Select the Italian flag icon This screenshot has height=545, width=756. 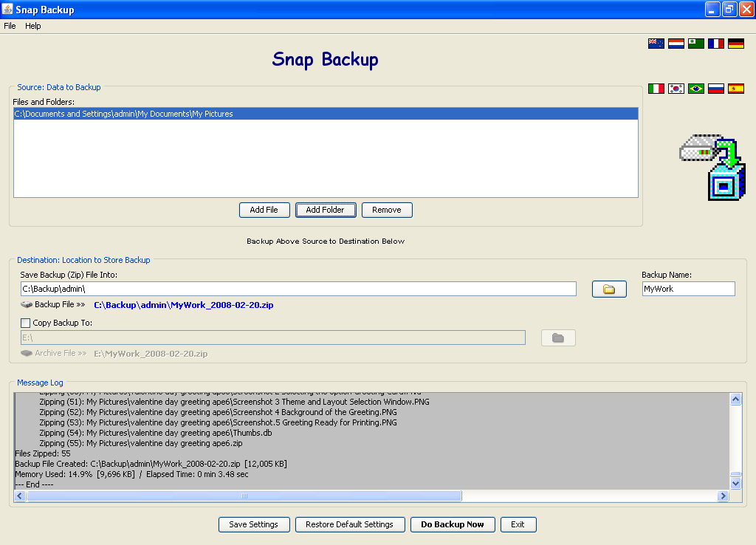(656, 89)
